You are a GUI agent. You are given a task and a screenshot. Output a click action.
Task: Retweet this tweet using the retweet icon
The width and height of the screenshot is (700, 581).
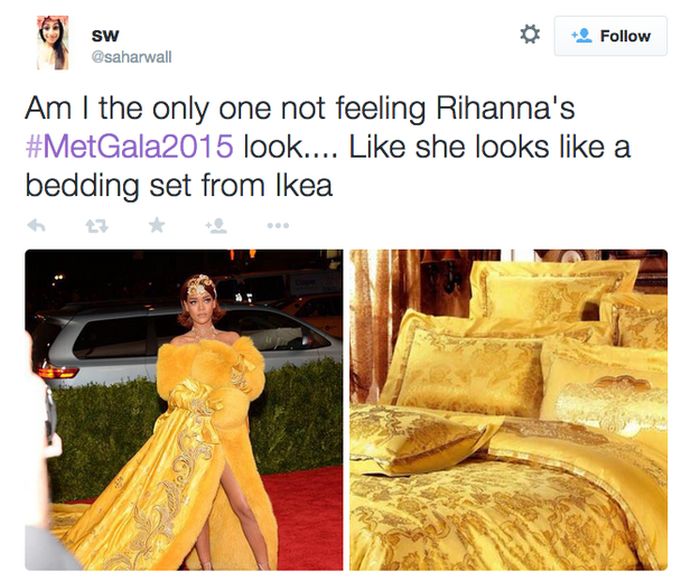click(97, 226)
